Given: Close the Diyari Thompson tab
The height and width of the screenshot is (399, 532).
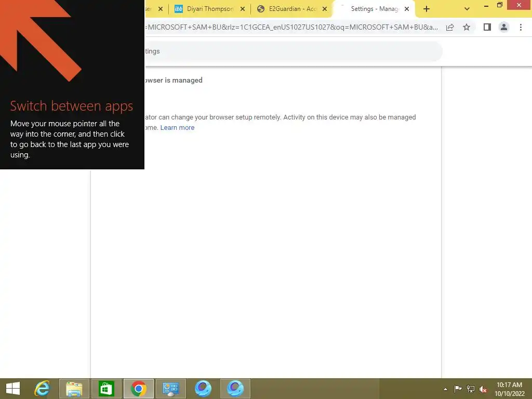Looking at the screenshot, I should pyautogui.click(x=243, y=9).
